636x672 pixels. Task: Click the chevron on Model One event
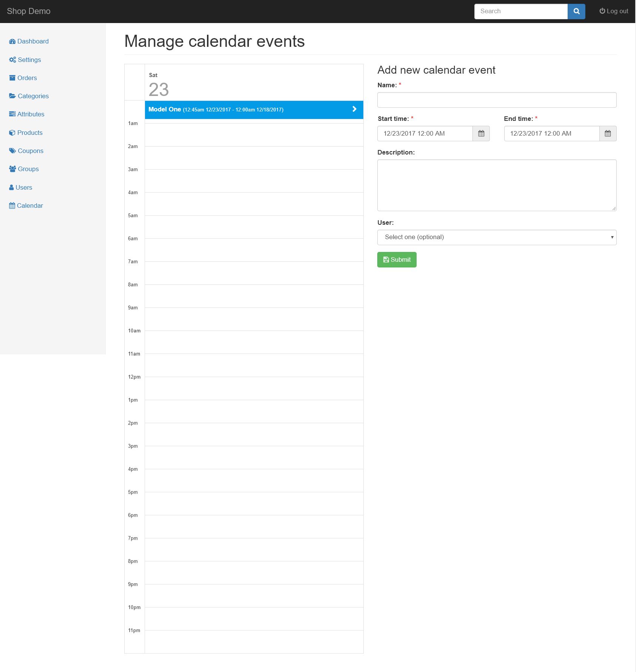354,109
